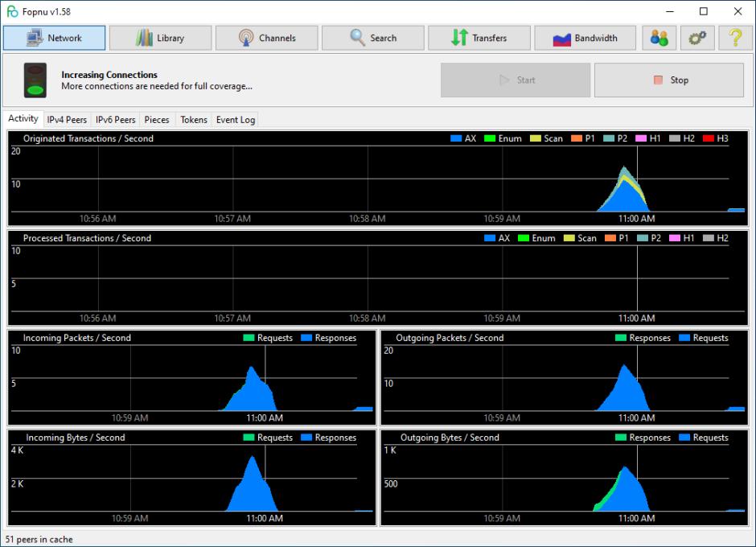Show the Transfers section

pyautogui.click(x=479, y=38)
